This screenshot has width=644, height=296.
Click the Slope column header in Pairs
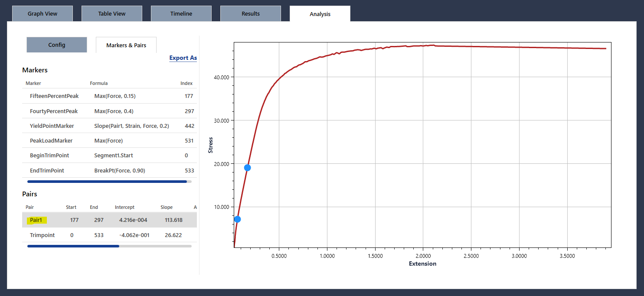(x=167, y=207)
